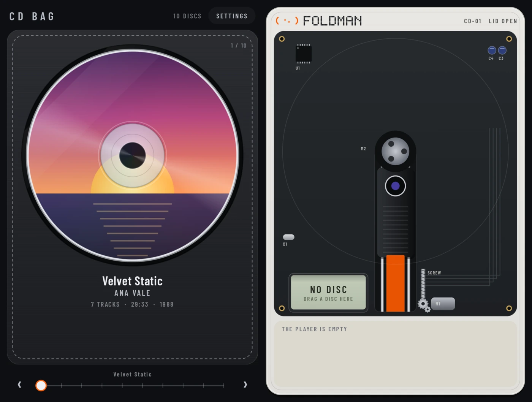Click the LID OPEN label

[503, 21]
